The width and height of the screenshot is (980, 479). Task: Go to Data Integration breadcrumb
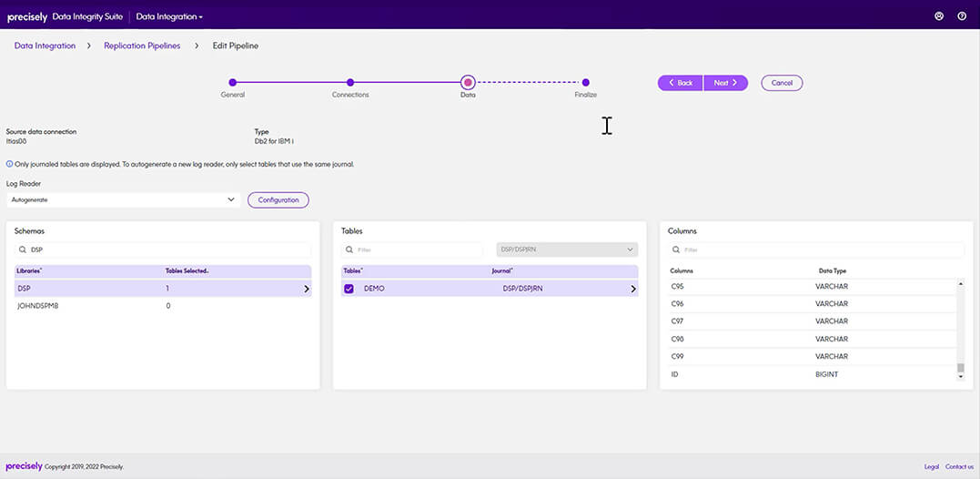pos(45,46)
